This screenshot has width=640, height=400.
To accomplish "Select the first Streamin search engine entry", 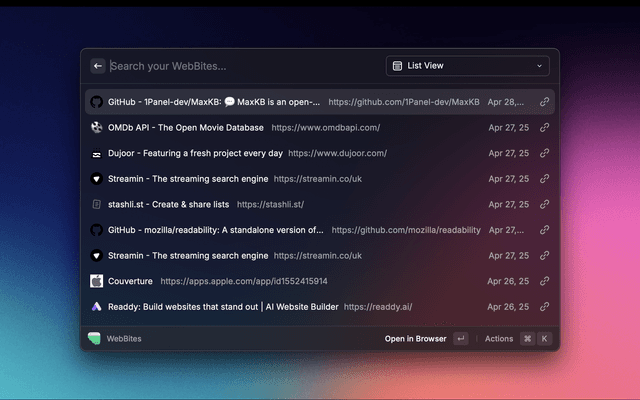I will click(188, 179).
